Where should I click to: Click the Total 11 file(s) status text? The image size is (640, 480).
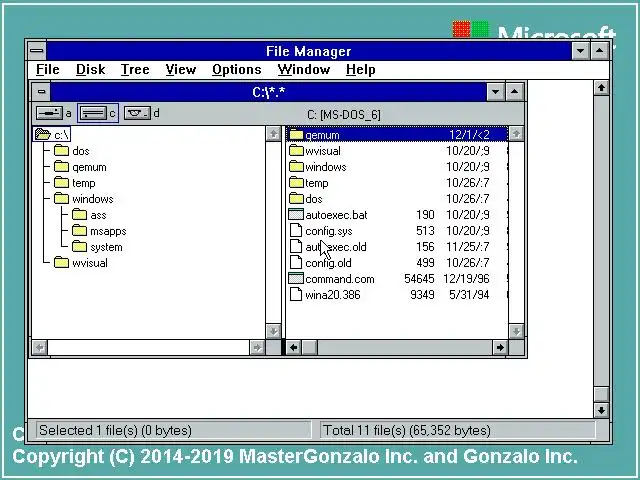pyautogui.click(x=407, y=430)
